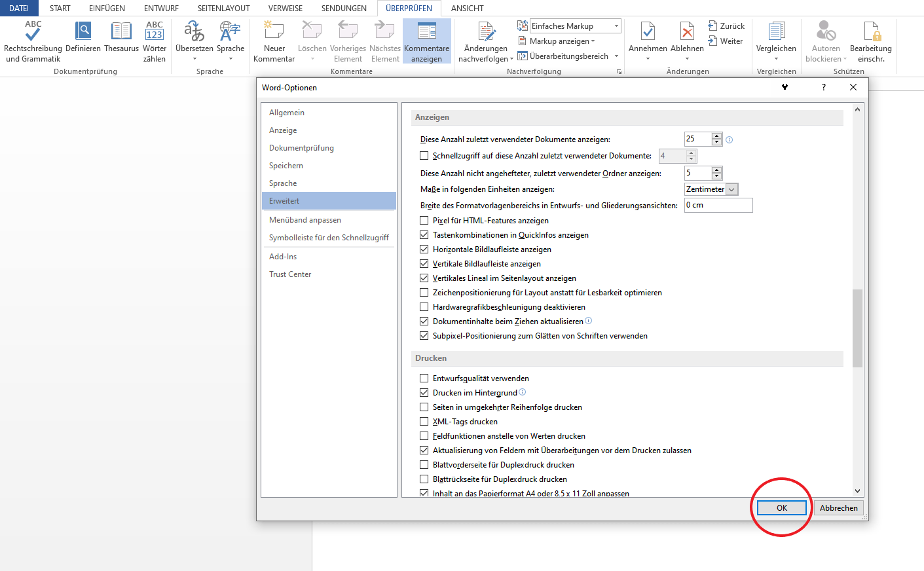This screenshot has width=924, height=571.
Task: Select Menüband anpassen category
Action: click(x=329, y=220)
